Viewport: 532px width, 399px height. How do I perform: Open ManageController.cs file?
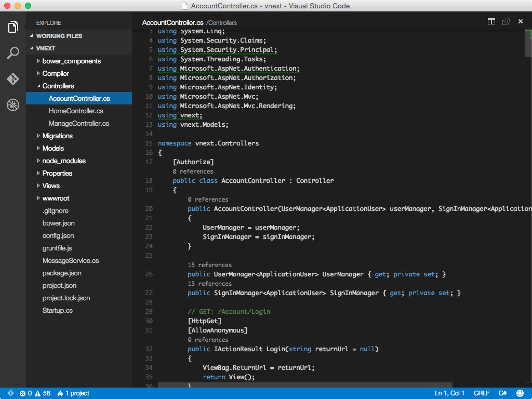[x=79, y=124]
